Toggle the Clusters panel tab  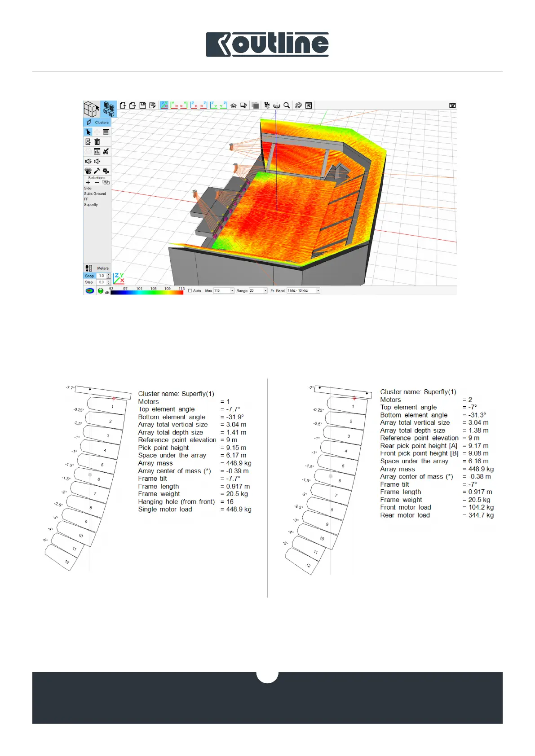tap(97, 122)
